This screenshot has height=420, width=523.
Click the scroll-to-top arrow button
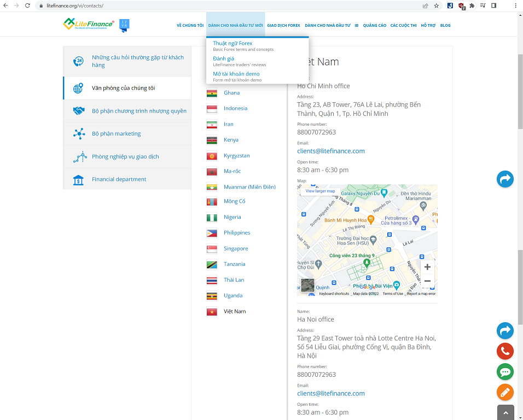[505, 413]
